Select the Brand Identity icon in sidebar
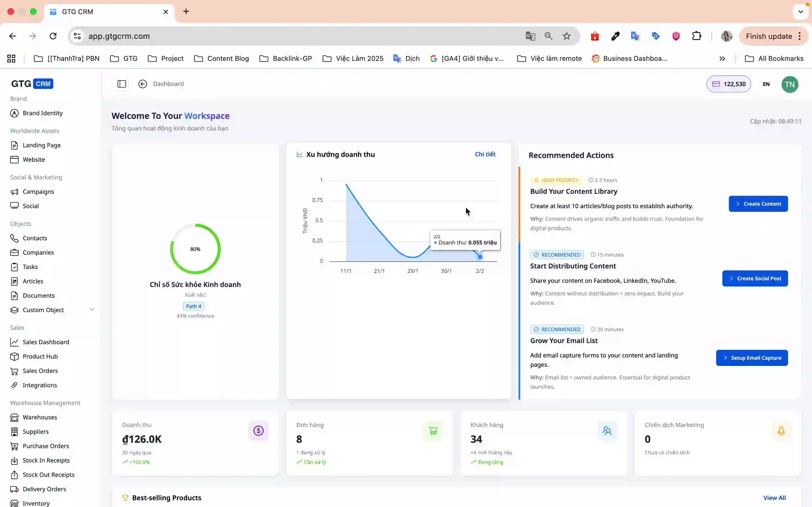 pos(14,113)
